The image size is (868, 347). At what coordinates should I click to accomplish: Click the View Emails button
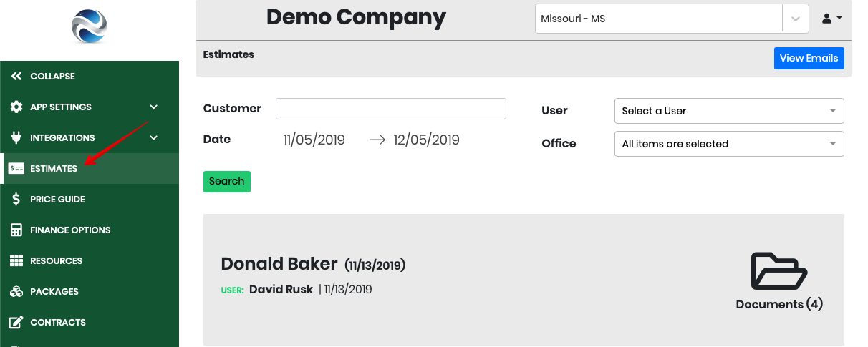click(x=809, y=58)
